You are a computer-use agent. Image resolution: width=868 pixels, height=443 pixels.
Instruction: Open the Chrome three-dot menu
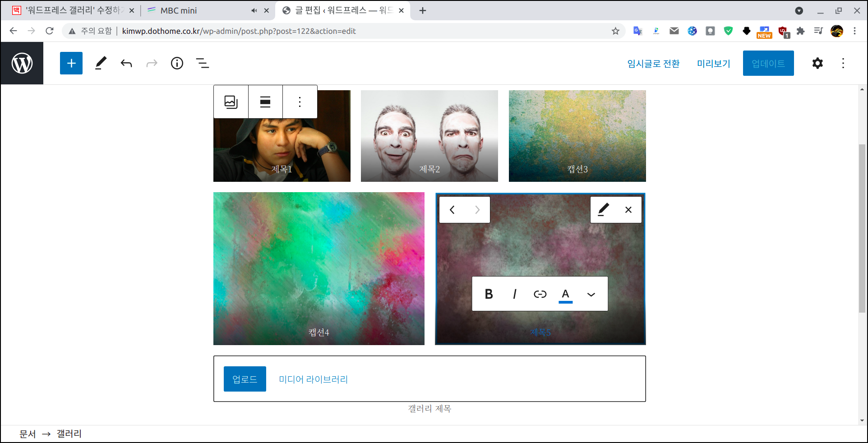click(x=854, y=31)
